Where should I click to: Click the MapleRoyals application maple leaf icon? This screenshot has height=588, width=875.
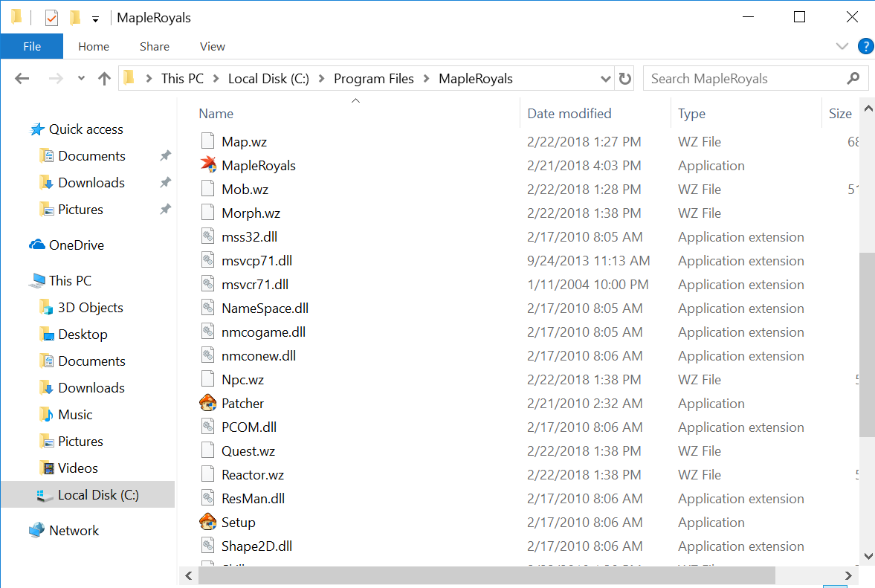tap(208, 165)
